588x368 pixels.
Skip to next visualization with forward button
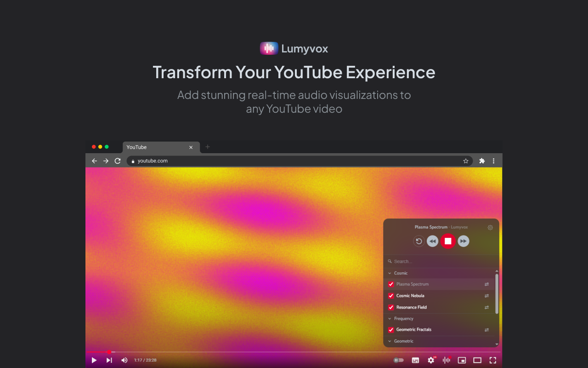[x=464, y=241]
